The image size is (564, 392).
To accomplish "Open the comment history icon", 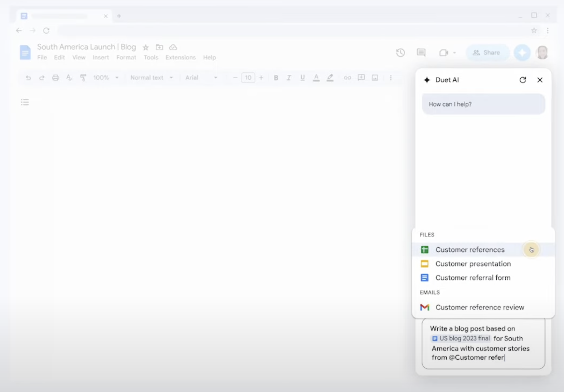I will point(421,53).
